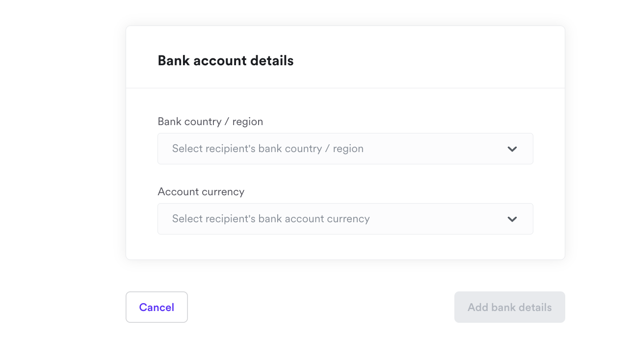Click "Select recipient's bank account currency" placeholder
This screenshot has width=631, height=364.
pyautogui.click(x=271, y=219)
